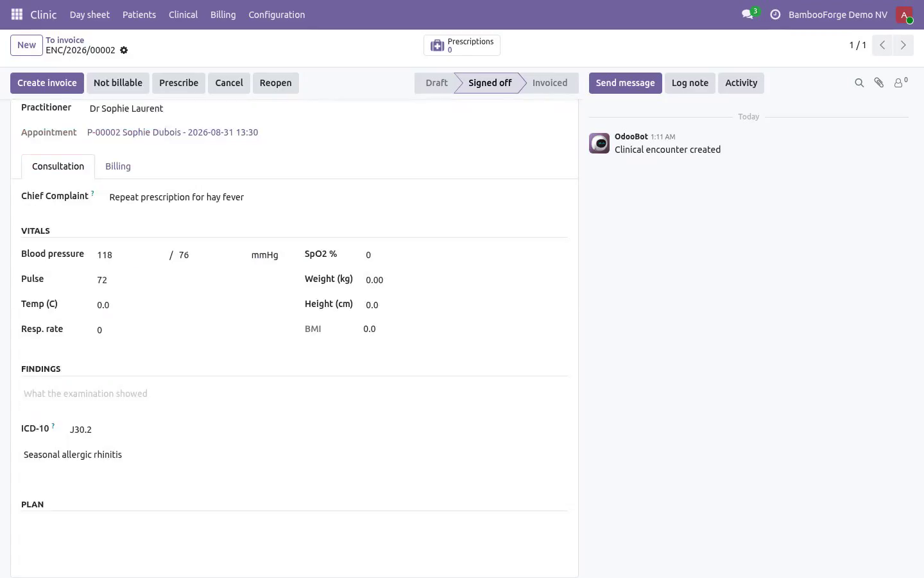Click Seasonal allergic rhinitis text
Screen dimensions: 924x578
point(73,455)
